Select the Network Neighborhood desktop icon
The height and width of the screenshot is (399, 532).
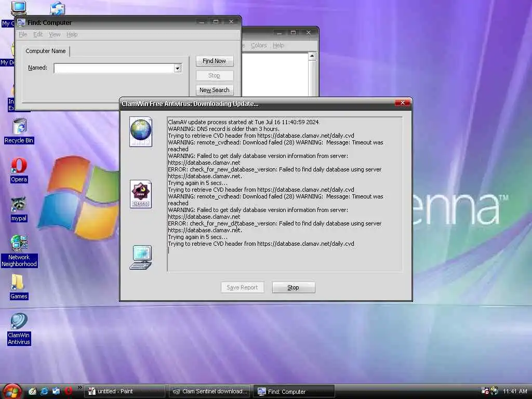pos(19,251)
